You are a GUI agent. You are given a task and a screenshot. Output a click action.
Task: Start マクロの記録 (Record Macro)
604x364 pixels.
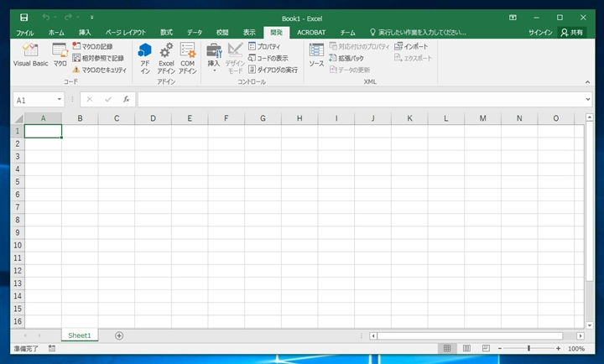(x=93, y=46)
